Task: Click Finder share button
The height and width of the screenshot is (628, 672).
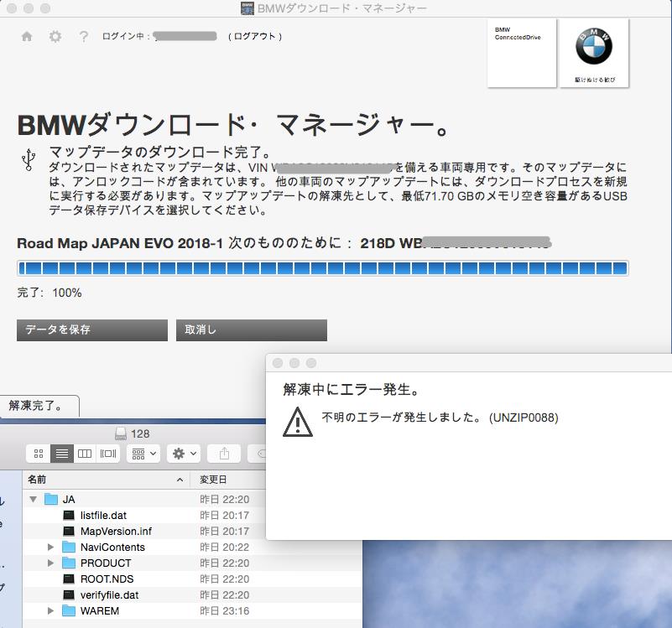Action: (x=224, y=454)
